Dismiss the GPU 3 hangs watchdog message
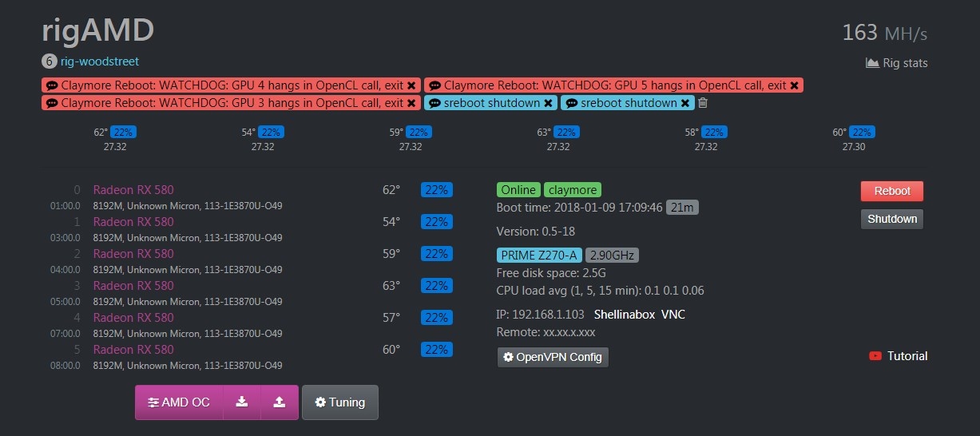 coord(411,103)
